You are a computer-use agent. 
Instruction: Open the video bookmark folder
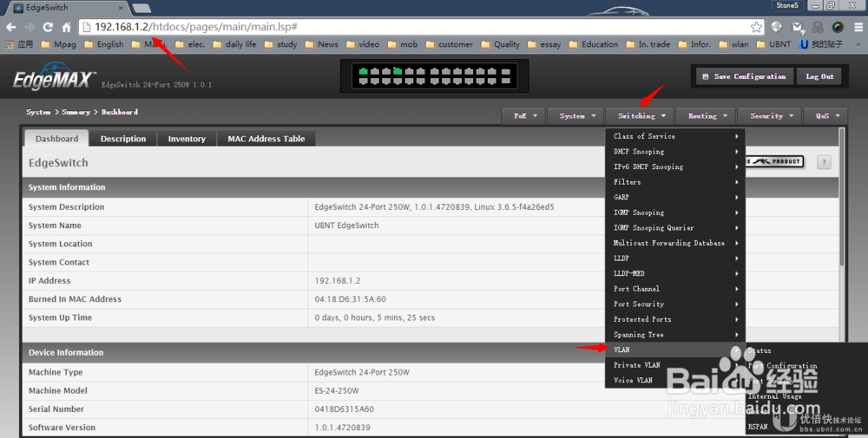click(363, 44)
